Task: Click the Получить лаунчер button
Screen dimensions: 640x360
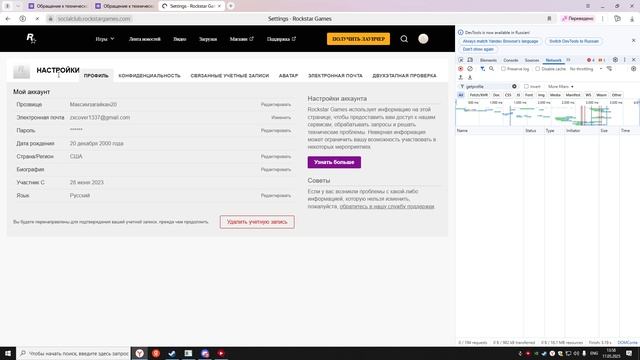Action: tap(358, 39)
